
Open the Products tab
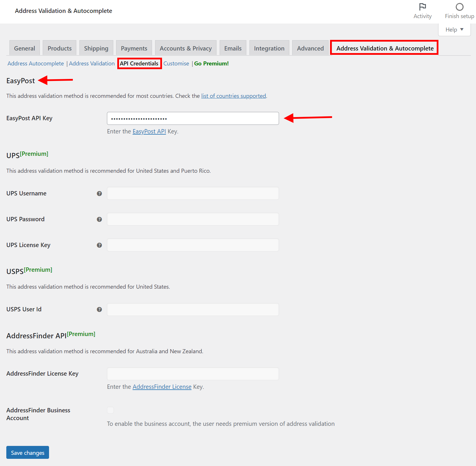(60, 48)
